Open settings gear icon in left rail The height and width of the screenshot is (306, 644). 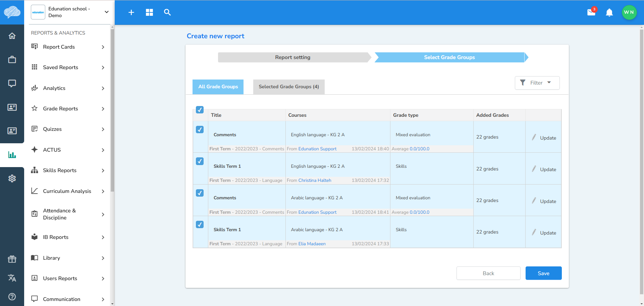tap(12, 178)
